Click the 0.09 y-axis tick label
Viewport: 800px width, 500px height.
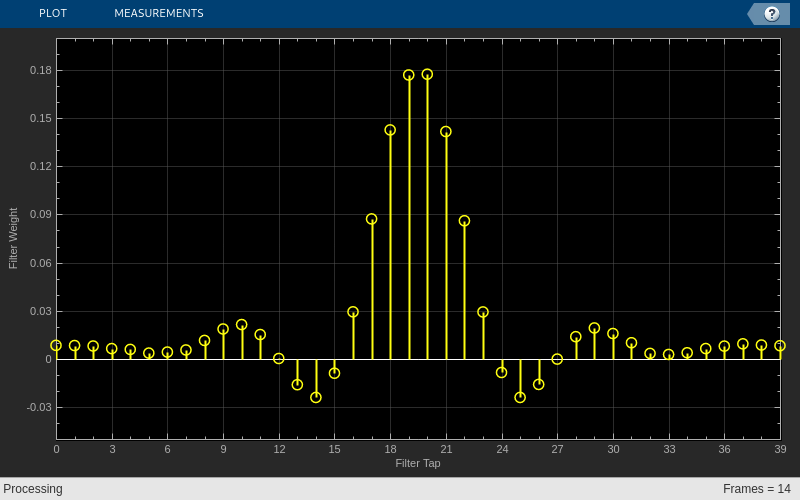point(41,214)
